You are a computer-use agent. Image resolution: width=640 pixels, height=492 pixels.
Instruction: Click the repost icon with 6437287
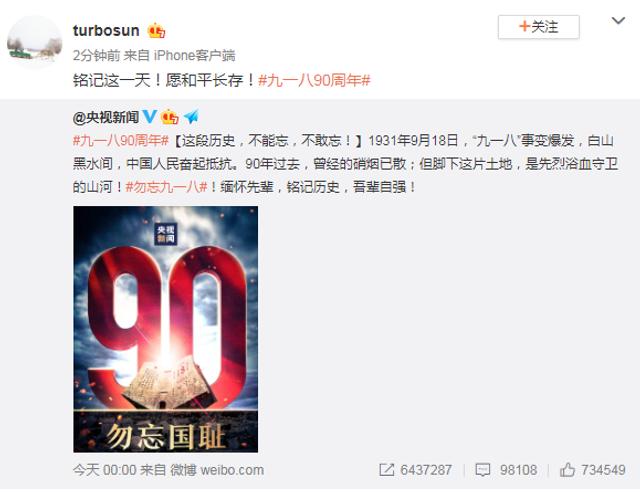386,470
